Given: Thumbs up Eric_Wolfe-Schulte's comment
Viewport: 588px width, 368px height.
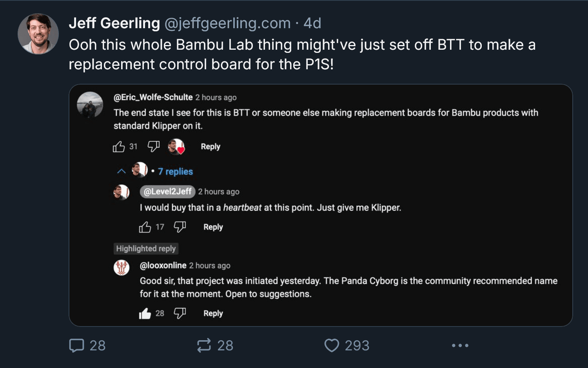Looking at the screenshot, I should 119,147.
